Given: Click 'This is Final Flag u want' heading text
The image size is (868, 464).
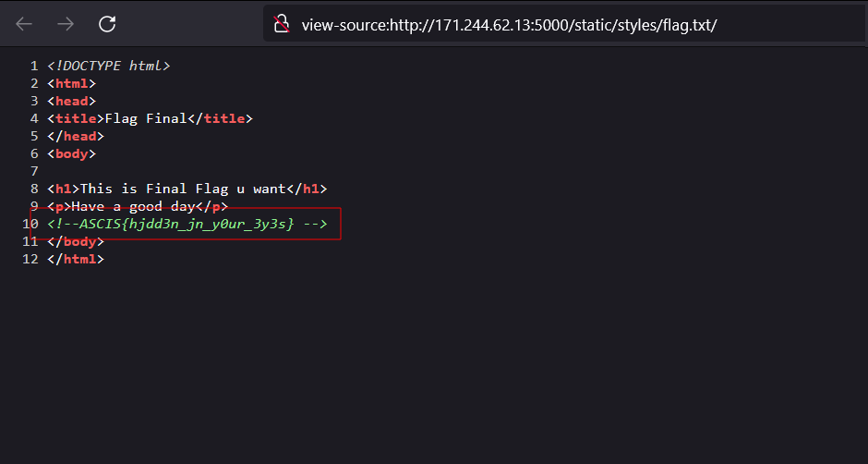Looking at the screenshot, I should [183, 189].
